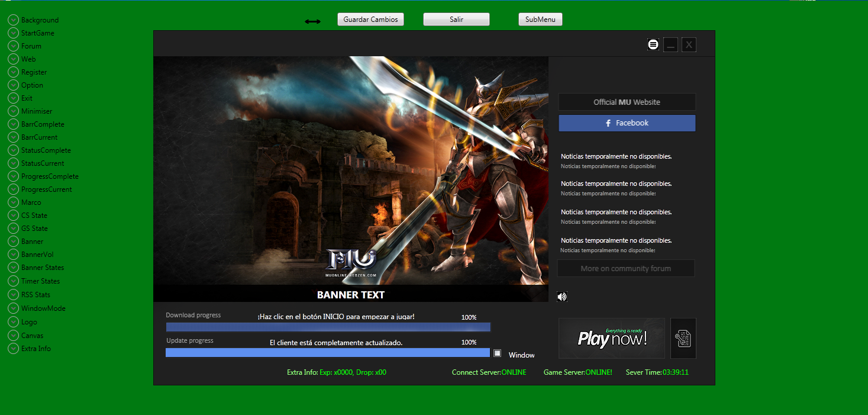Open the SubMenu button
868x415 pixels.
pos(540,20)
